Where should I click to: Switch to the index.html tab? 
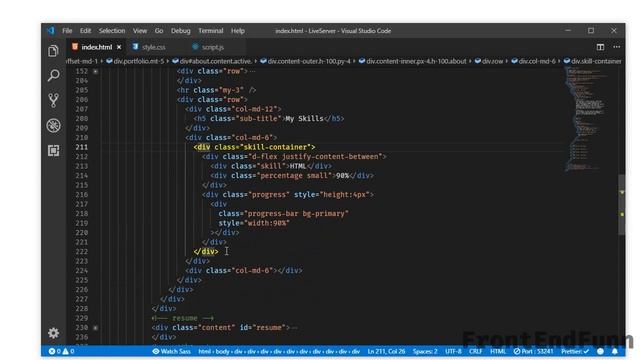pyautogui.click(x=97, y=47)
